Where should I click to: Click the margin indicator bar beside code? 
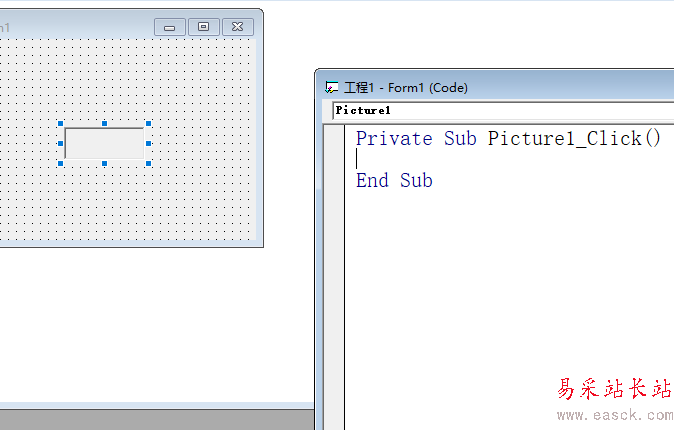[333, 250]
